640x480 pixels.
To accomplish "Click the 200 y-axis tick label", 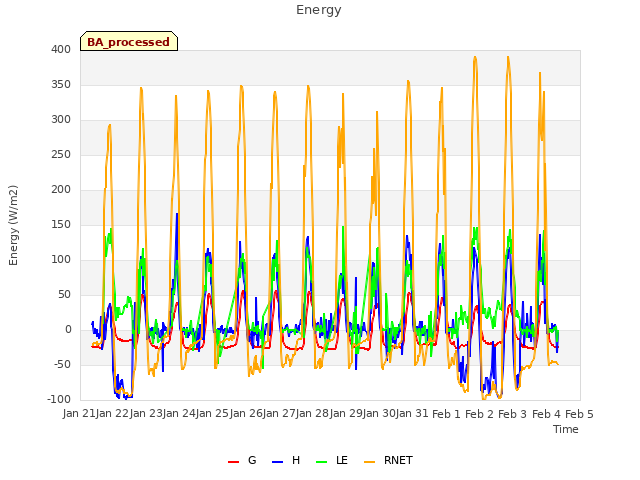I will (61, 189).
